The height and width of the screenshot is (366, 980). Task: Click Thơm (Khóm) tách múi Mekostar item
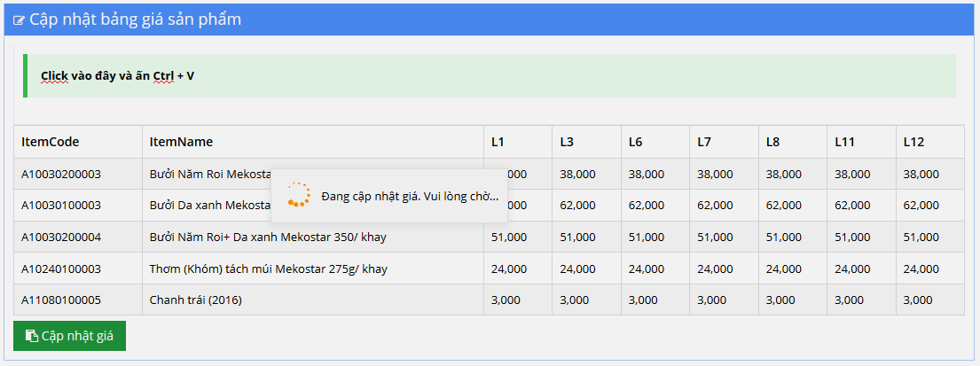tap(268, 269)
